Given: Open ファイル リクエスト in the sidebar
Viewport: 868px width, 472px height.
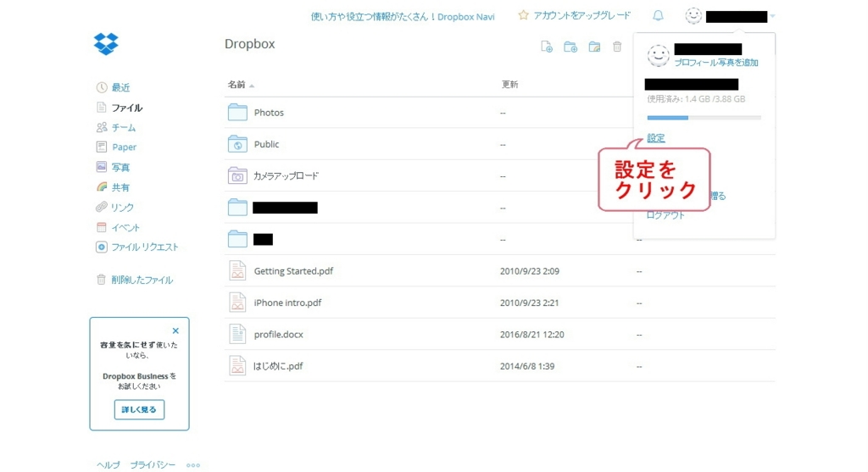Looking at the screenshot, I should 145,247.
